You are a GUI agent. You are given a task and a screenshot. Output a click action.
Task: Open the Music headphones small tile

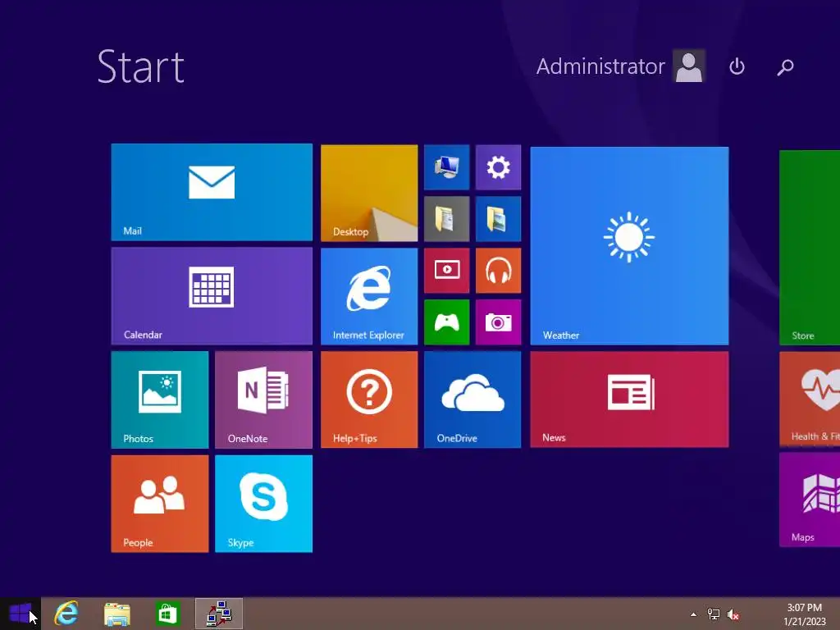coord(498,271)
